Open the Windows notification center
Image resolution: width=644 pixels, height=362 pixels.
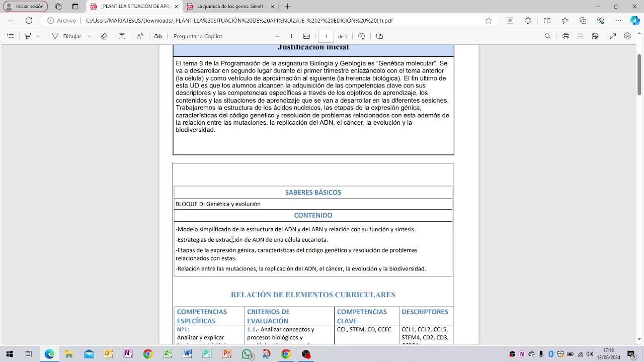[631, 354]
